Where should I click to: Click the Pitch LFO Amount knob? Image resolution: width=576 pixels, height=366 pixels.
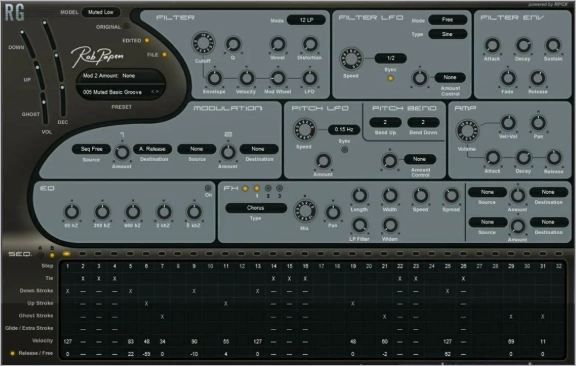pyautogui.click(x=323, y=161)
